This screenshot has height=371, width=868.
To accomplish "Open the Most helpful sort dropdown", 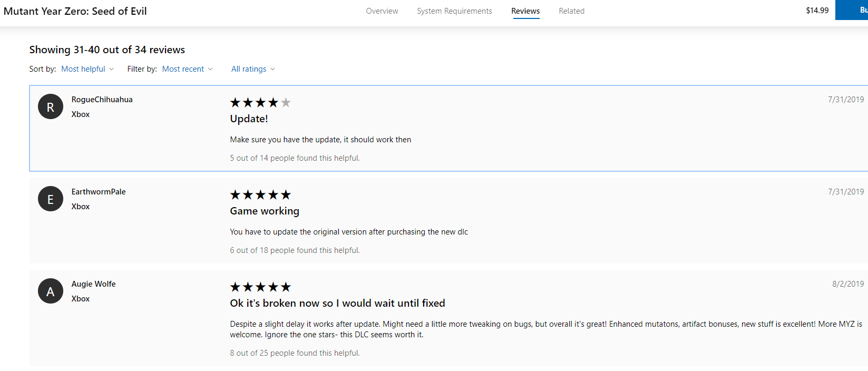I will click(x=87, y=69).
